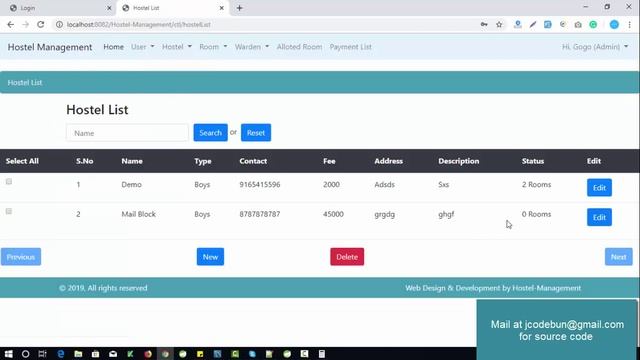Click the Search button

coord(211,133)
